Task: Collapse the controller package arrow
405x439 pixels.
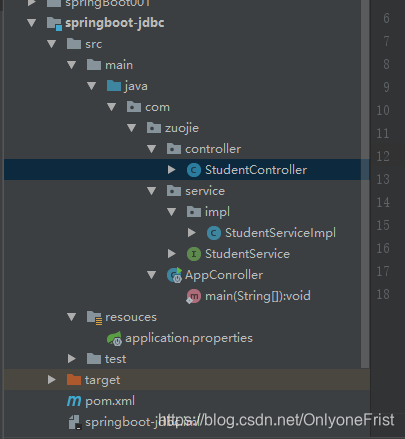Action: [152, 149]
